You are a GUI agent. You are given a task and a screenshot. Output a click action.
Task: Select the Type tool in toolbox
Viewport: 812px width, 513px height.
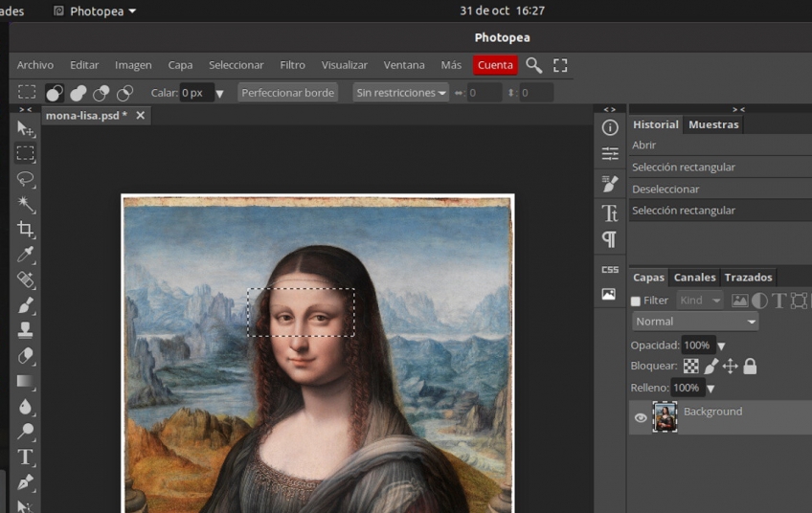(25, 457)
